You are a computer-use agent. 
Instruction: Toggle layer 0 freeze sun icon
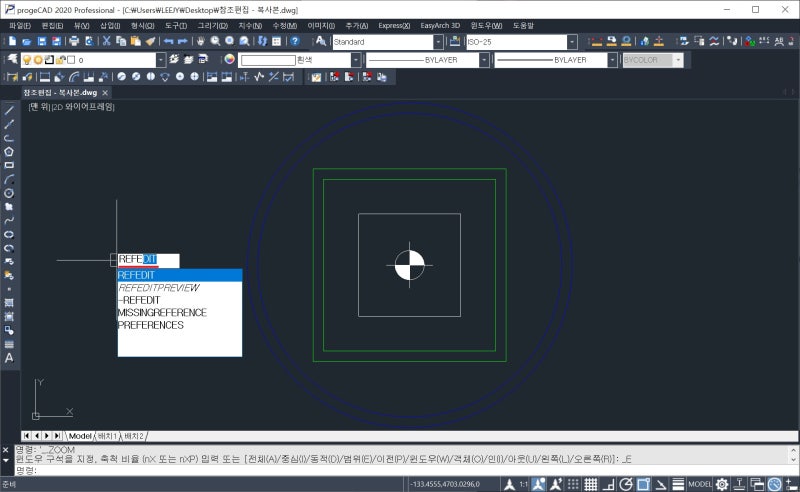pos(38,60)
